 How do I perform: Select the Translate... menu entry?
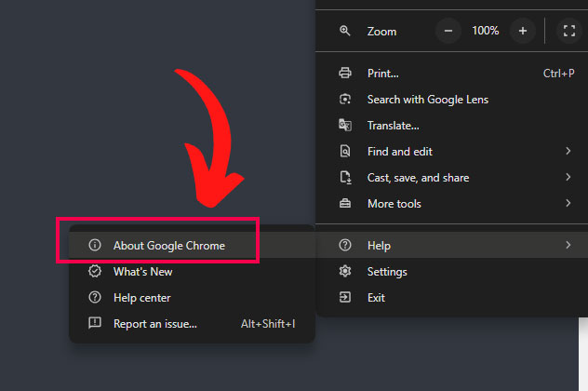452,126
